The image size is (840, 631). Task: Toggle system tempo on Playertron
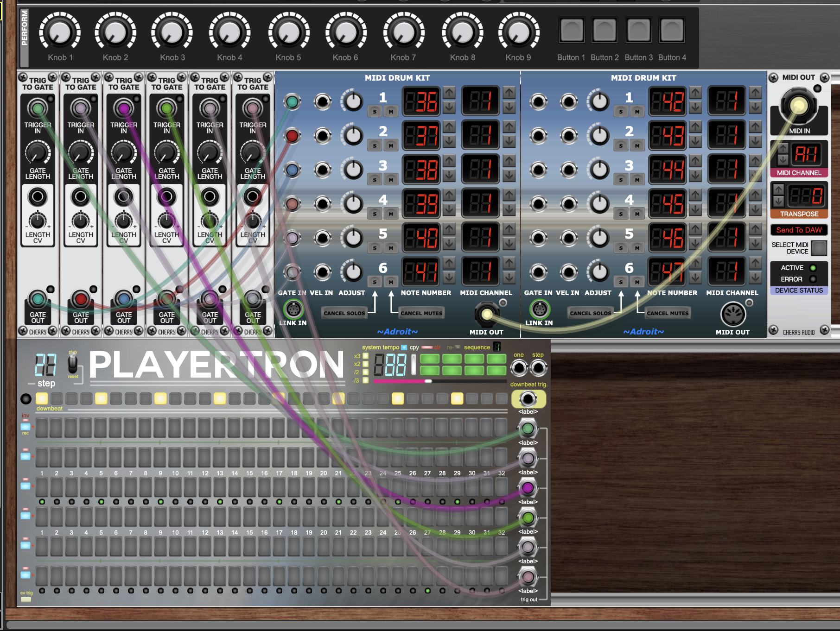pyautogui.click(x=404, y=347)
